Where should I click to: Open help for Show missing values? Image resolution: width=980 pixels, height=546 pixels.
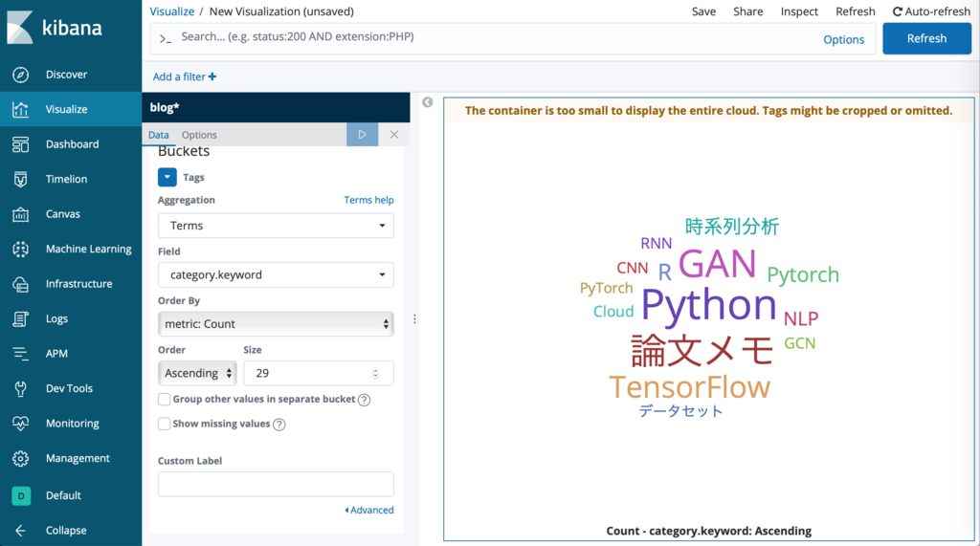coord(279,425)
